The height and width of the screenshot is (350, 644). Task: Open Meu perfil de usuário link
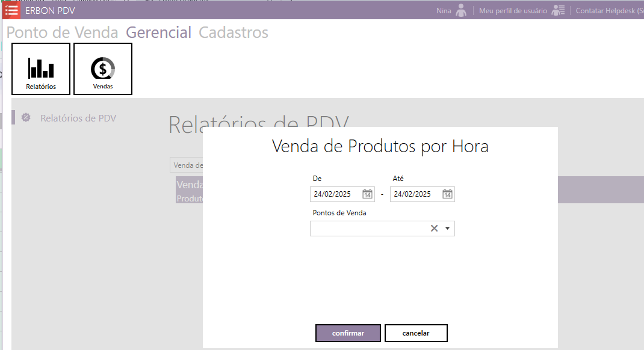click(x=513, y=11)
